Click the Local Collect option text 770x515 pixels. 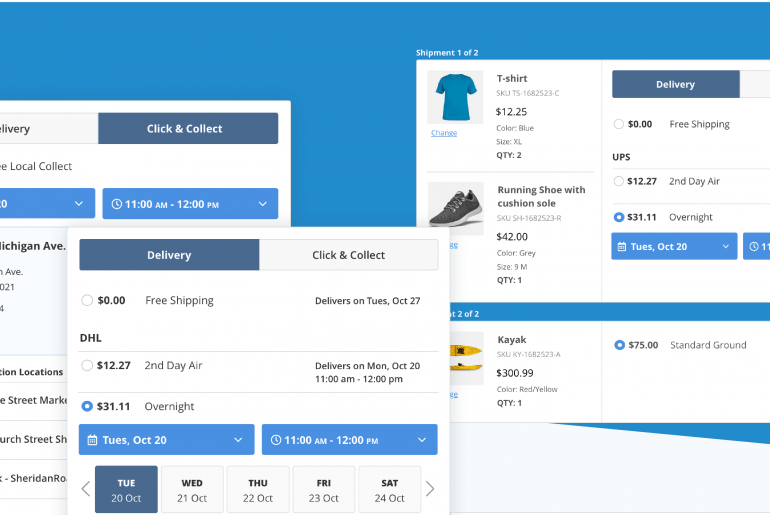click(36, 166)
